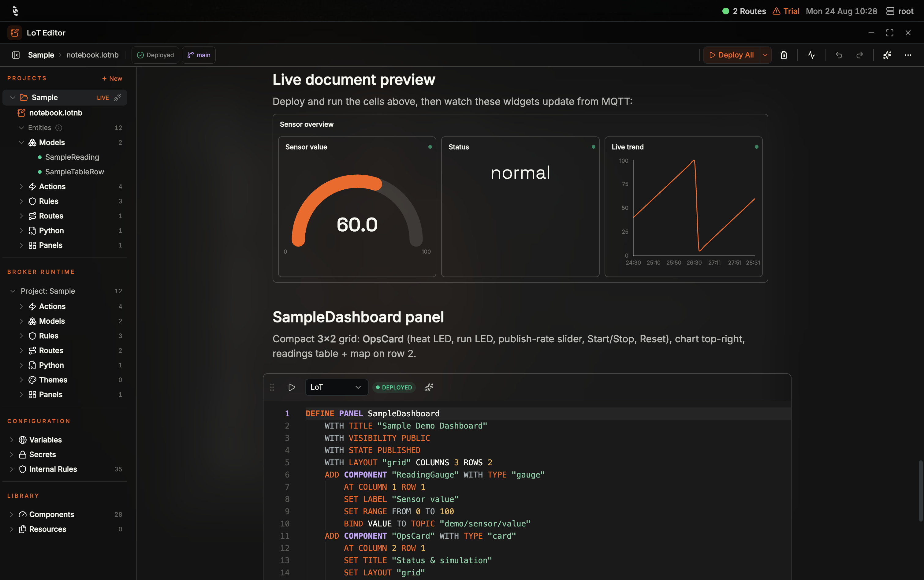This screenshot has width=924, height=580.
Task: Click the Status normal widget
Action: (520, 207)
